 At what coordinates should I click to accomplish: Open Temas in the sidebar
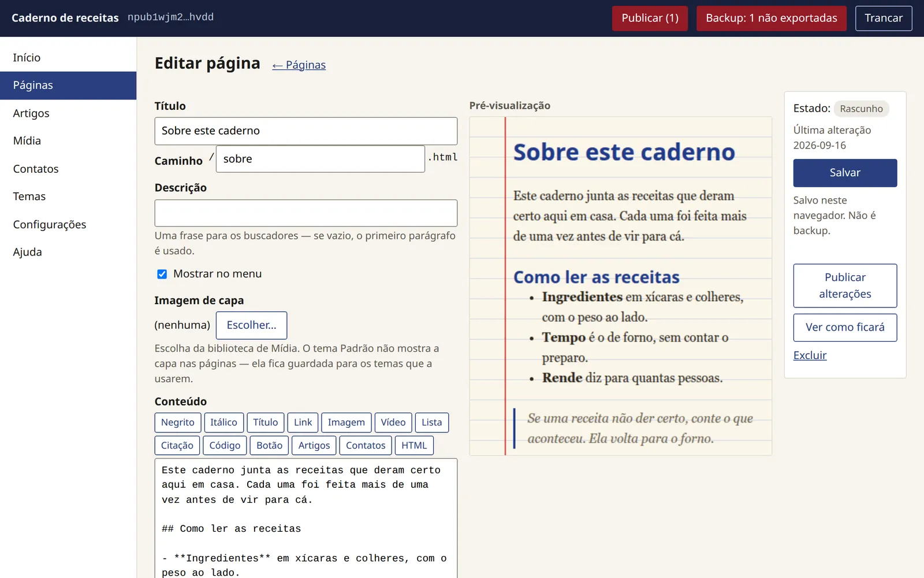coord(68,197)
